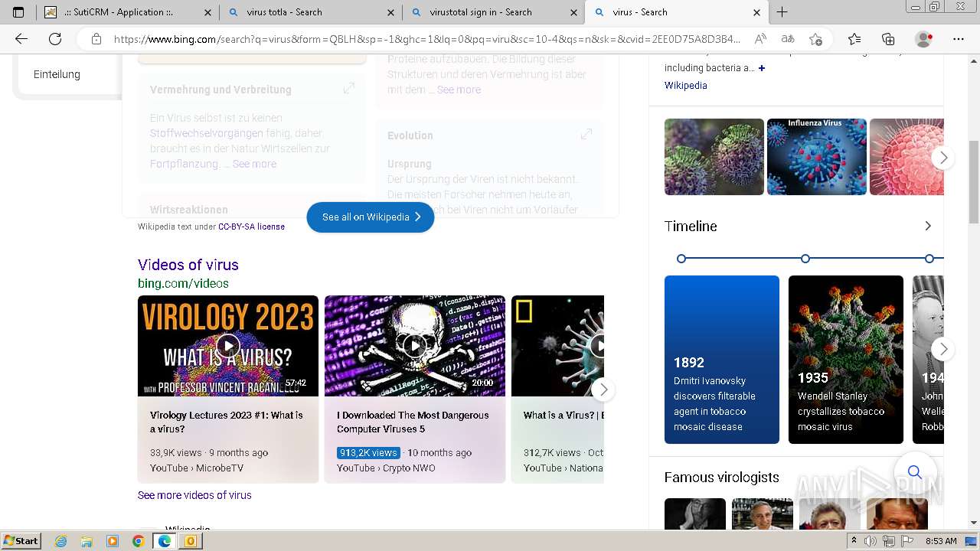The height and width of the screenshot is (551, 980).
Task: Click See more videos of virus
Action: point(194,495)
